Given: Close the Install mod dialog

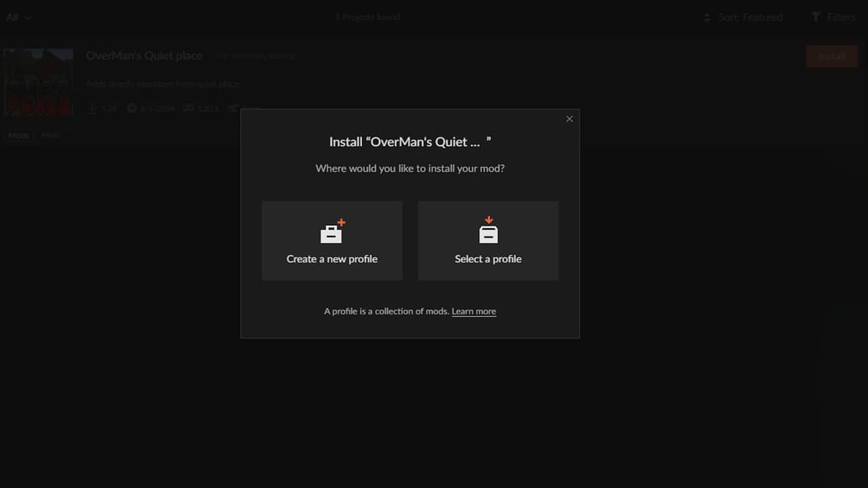Looking at the screenshot, I should click(x=569, y=119).
